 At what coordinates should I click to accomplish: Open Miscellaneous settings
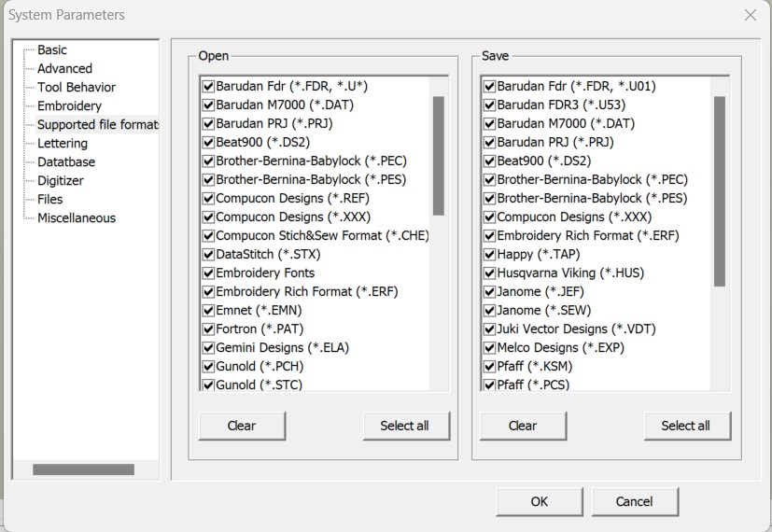point(77,218)
